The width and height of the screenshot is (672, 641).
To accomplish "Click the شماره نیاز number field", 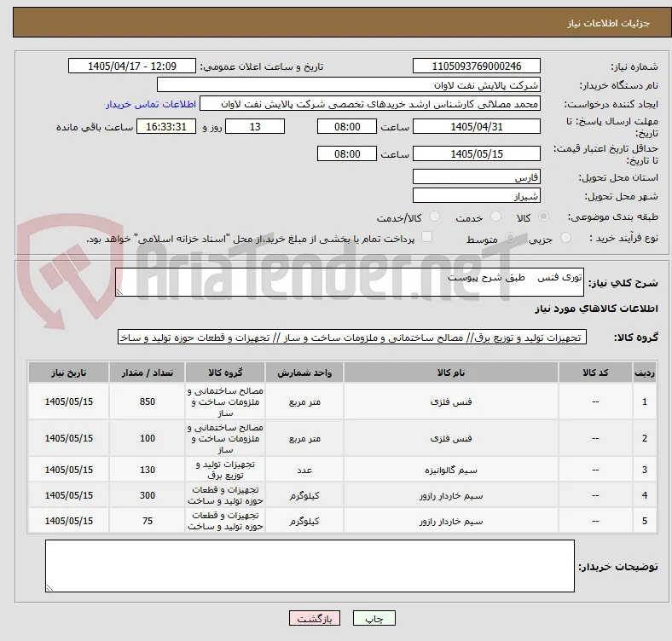I will [476, 66].
